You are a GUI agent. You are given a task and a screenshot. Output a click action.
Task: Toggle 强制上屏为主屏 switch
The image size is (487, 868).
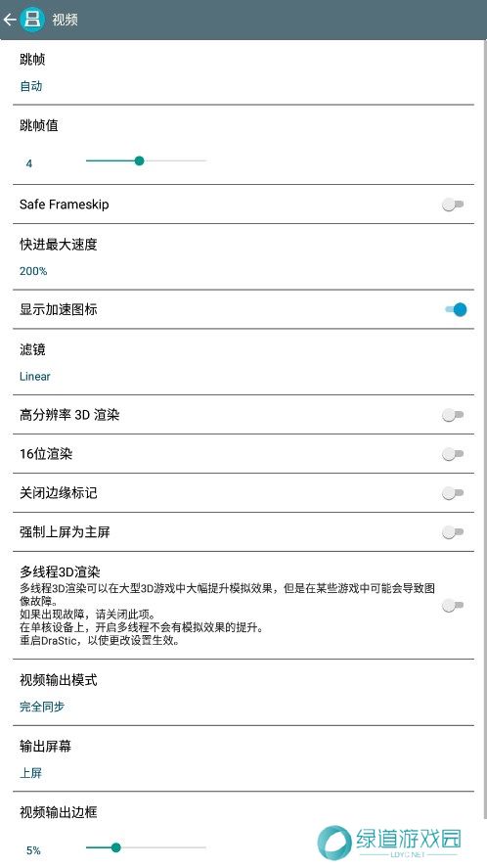click(453, 532)
